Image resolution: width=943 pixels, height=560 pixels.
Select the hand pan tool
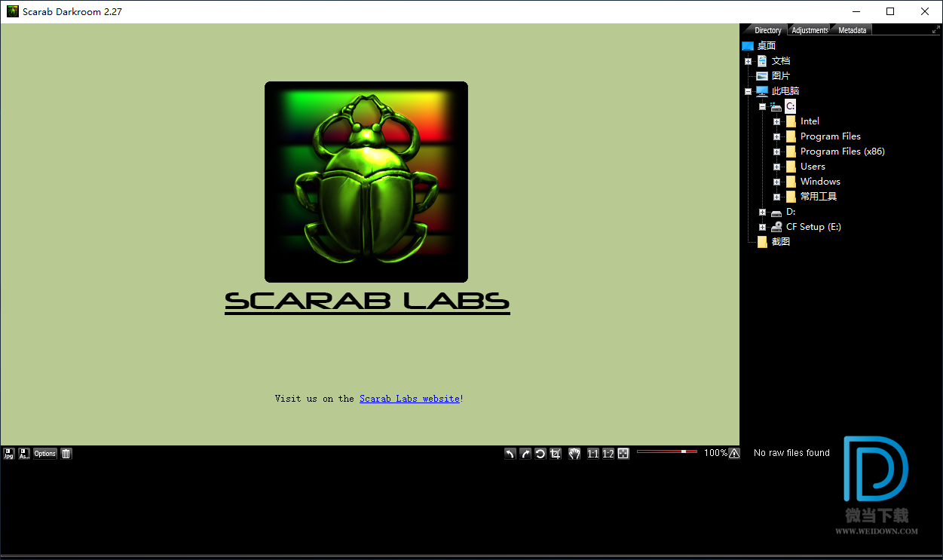pyautogui.click(x=574, y=453)
